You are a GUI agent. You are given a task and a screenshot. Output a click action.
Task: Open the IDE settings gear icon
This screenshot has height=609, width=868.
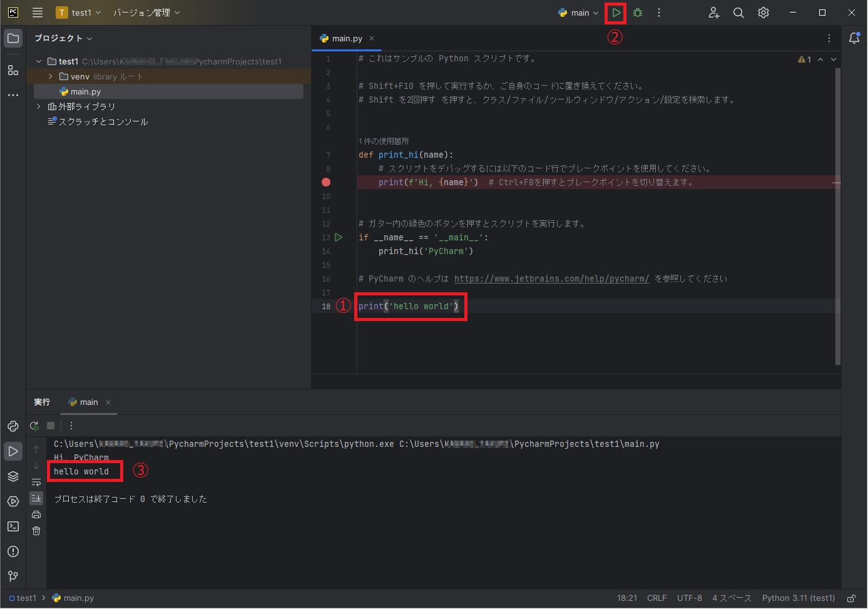(763, 13)
